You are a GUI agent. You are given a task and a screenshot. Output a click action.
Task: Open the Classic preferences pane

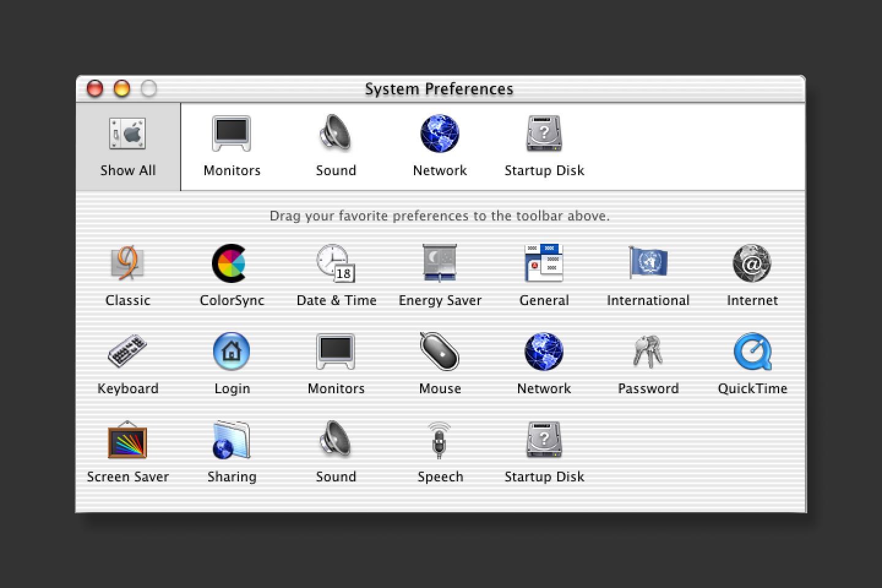click(x=127, y=265)
